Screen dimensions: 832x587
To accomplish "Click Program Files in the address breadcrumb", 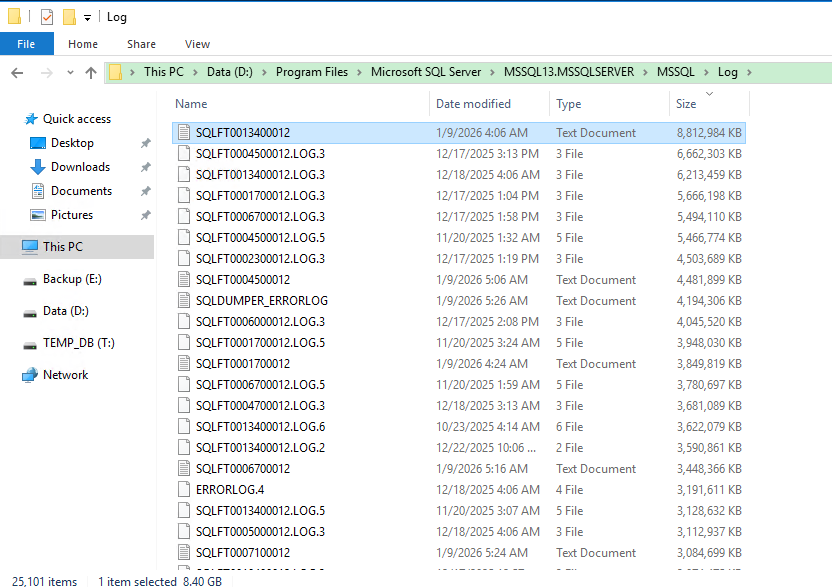I will point(311,72).
